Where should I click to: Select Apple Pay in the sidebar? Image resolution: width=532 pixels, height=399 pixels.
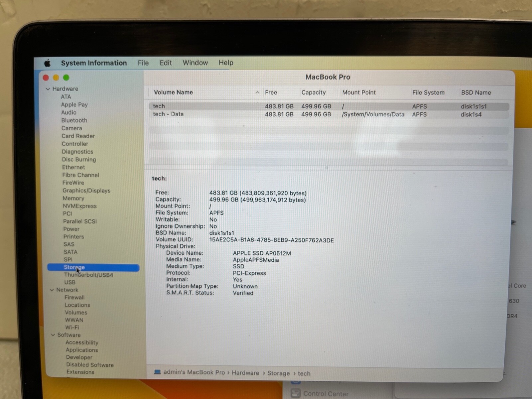(x=74, y=105)
